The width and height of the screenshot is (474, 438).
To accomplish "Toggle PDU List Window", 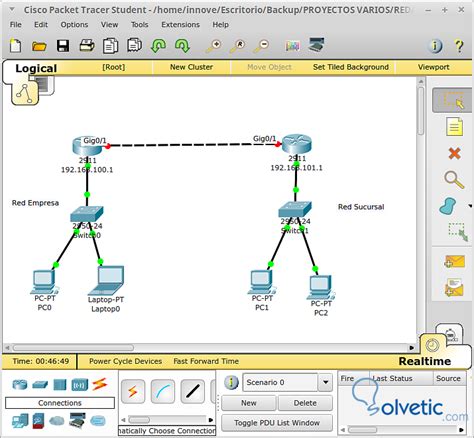I will [x=277, y=423].
